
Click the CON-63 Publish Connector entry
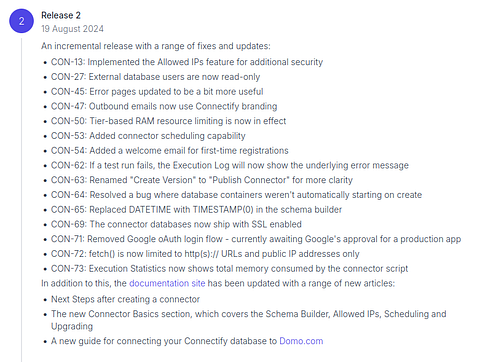[202, 180]
